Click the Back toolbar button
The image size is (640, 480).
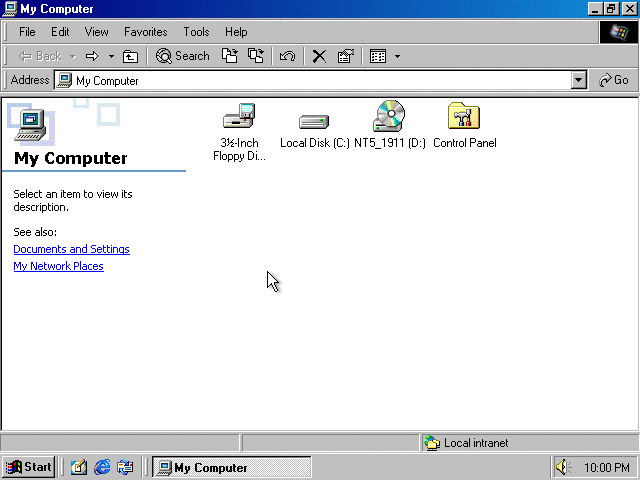[x=40, y=56]
